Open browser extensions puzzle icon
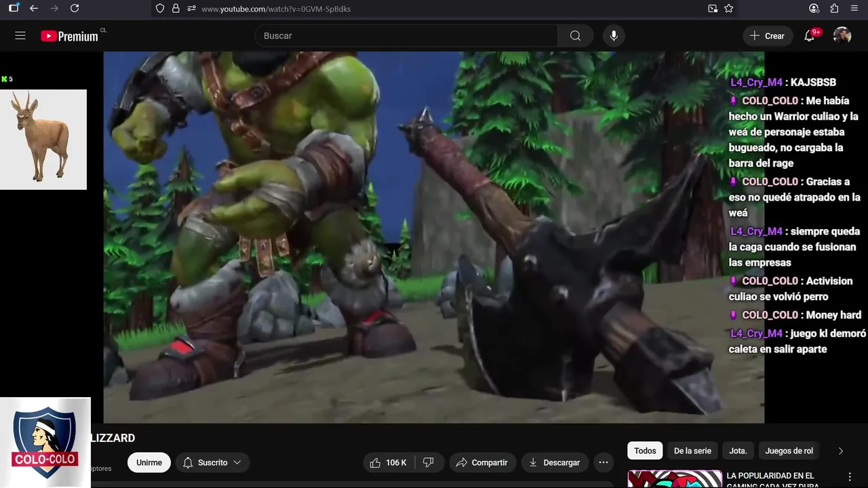This screenshot has width=868, height=488. pyautogui.click(x=834, y=8)
